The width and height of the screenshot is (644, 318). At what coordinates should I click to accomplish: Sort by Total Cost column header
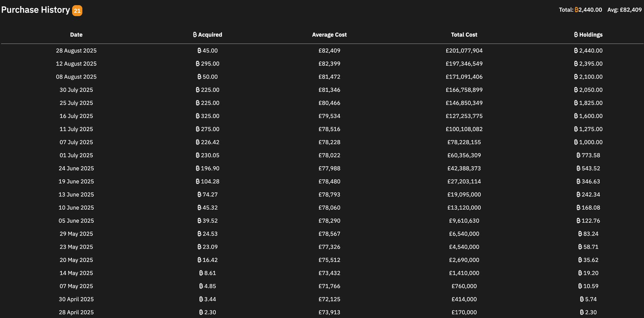(x=464, y=35)
